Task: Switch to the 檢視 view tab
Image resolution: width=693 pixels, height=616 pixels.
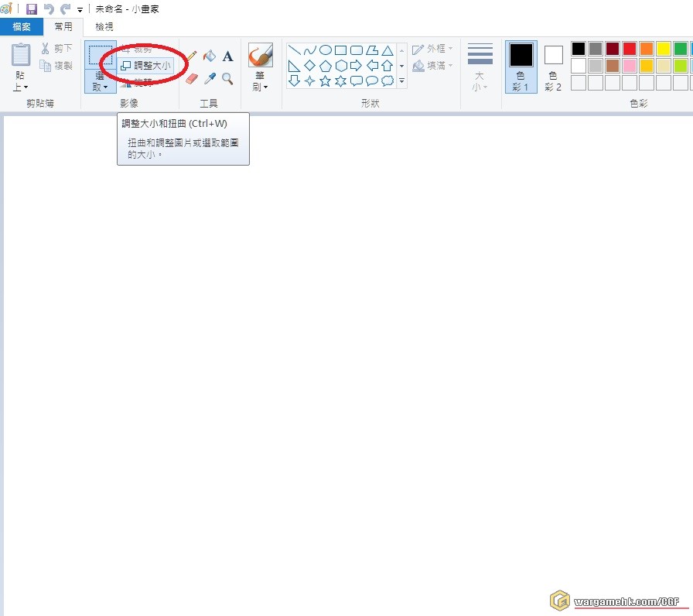Action: click(104, 27)
